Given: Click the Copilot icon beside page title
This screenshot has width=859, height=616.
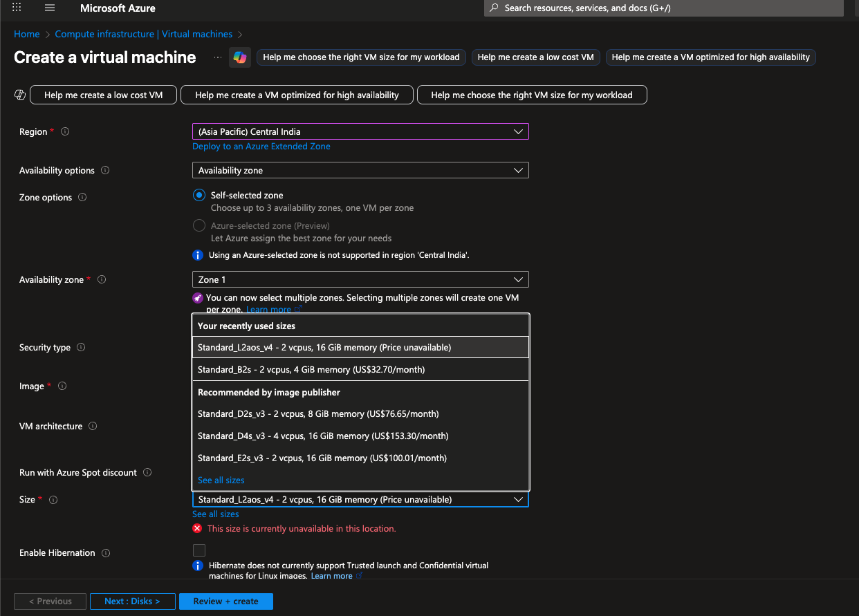Looking at the screenshot, I should click(240, 57).
